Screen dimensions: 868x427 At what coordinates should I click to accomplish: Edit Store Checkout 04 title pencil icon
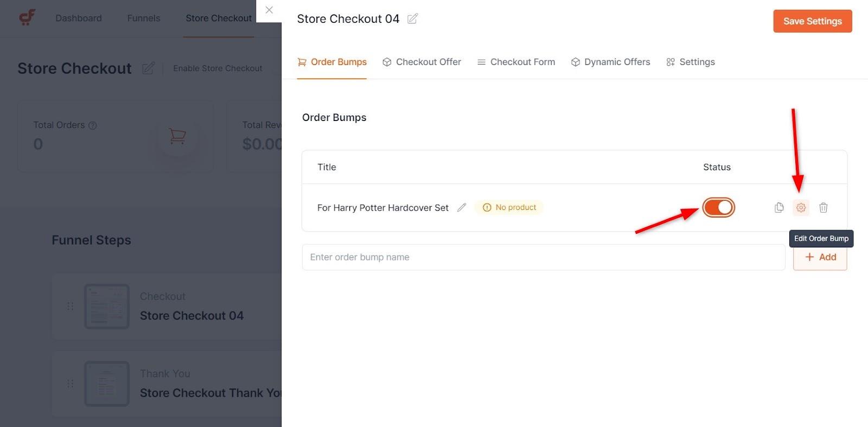coord(412,19)
